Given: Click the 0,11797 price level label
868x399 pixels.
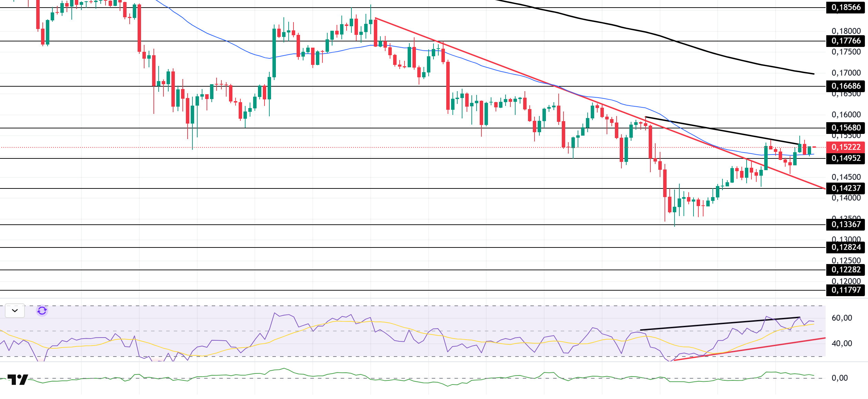Looking at the screenshot, I should click(x=846, y=290).
